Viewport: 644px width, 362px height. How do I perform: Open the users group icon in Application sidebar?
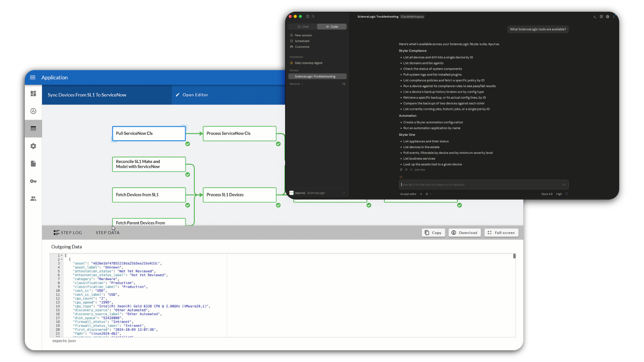[x=33, y=199]
